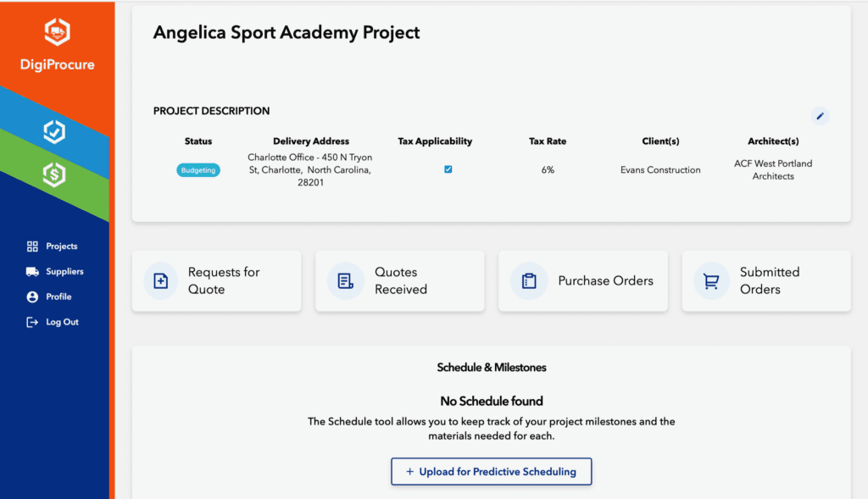Open the Suppliers menu item
Viewport: 868px width, 499px height.
[64, 272]
